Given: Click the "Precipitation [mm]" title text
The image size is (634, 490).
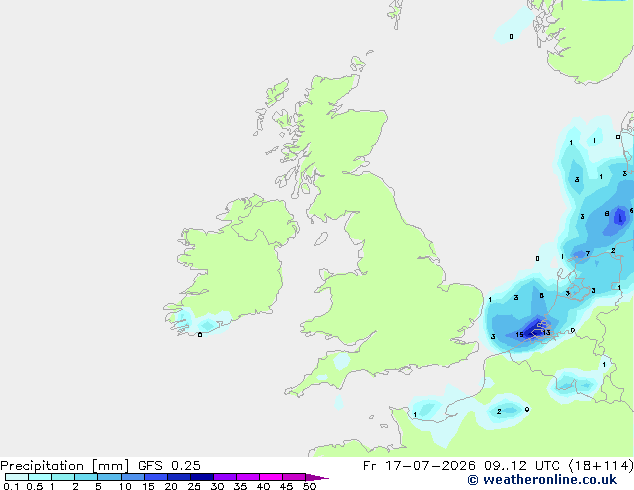Looking at the screenshot, I should (x=65, y=466).
